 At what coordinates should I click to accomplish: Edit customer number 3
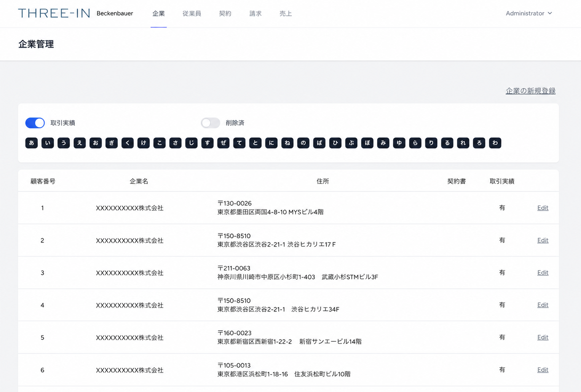[543, 272]
